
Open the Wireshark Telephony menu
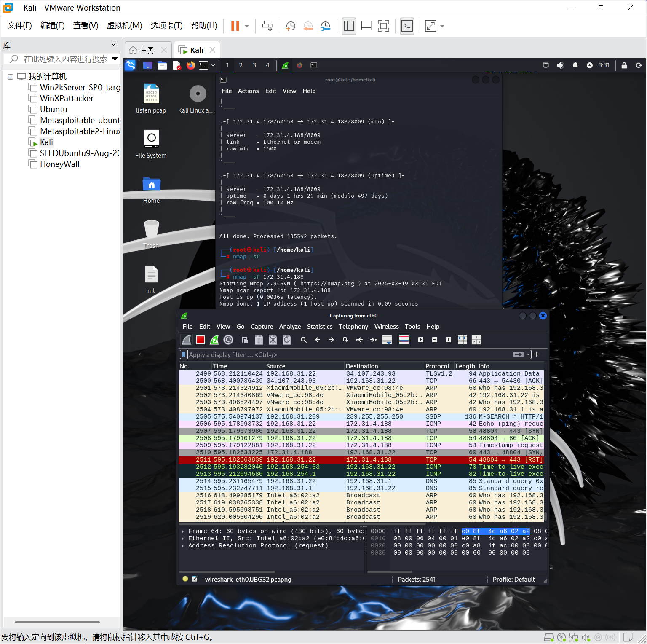353,327
